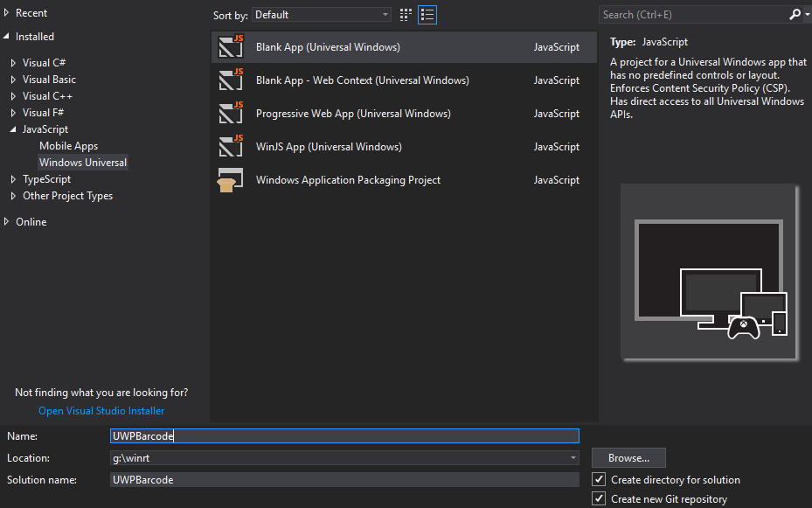Toggle Create directory for solution checkbox
Screen dimensions: 812x508
click(599, 480)
